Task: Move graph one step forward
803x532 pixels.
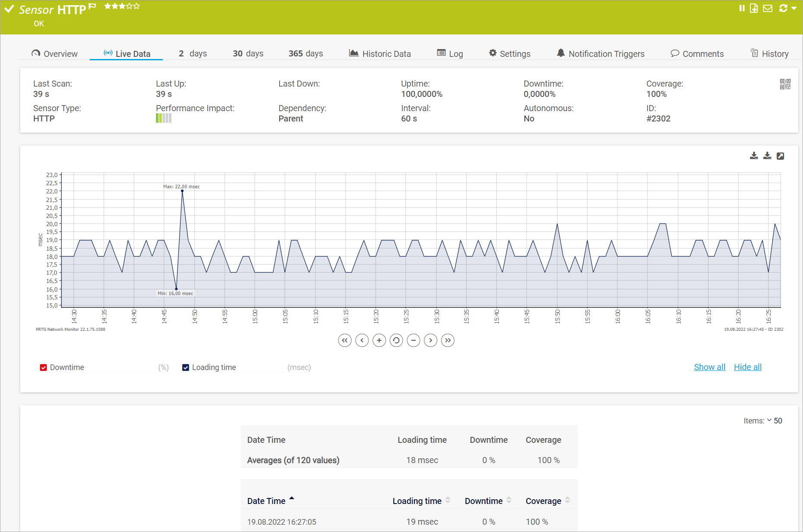Action: 431,340
